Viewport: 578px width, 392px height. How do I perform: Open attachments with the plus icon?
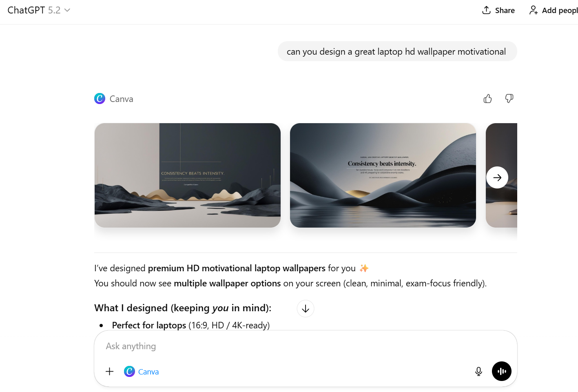click(x=109, y=371)
